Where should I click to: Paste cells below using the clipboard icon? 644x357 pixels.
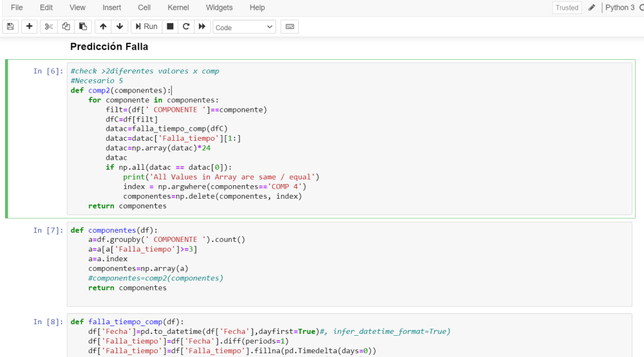[83, 26]
